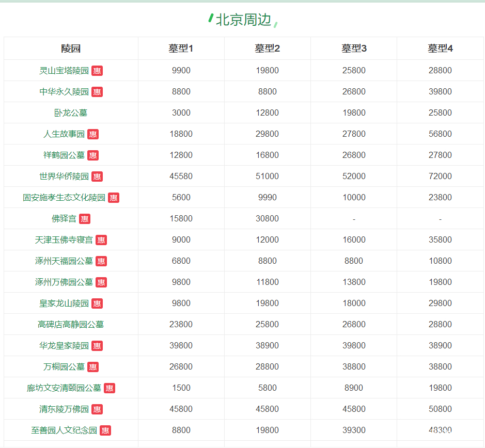
Task: Click the 惠 badge beside 天津玉佛寺寝宫
Action: coord(101,240)
